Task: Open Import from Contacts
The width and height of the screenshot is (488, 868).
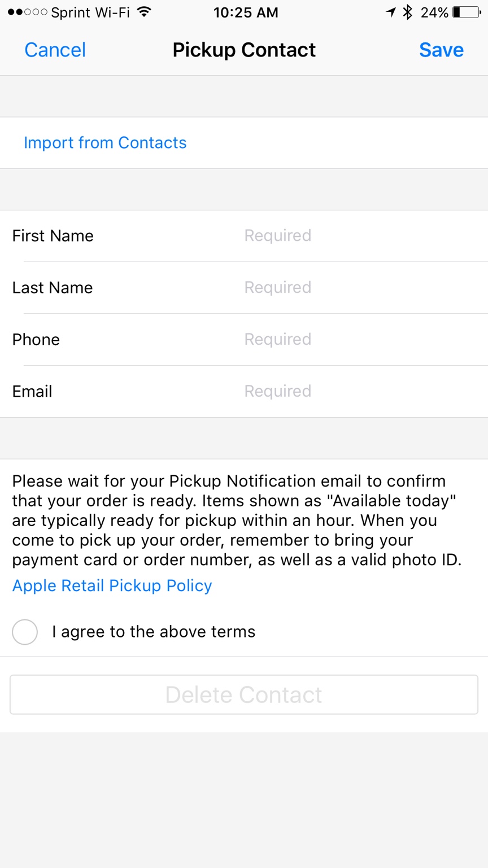Action: (105, 142)
